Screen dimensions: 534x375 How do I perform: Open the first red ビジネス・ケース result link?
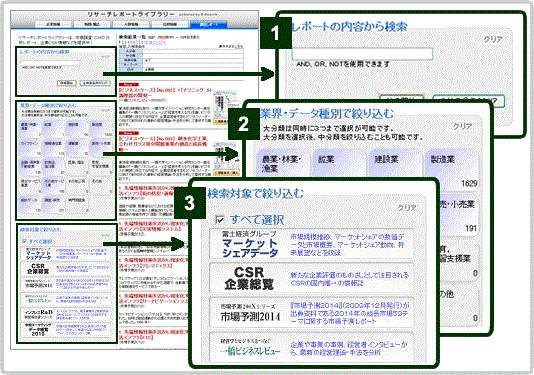point(165,93)
